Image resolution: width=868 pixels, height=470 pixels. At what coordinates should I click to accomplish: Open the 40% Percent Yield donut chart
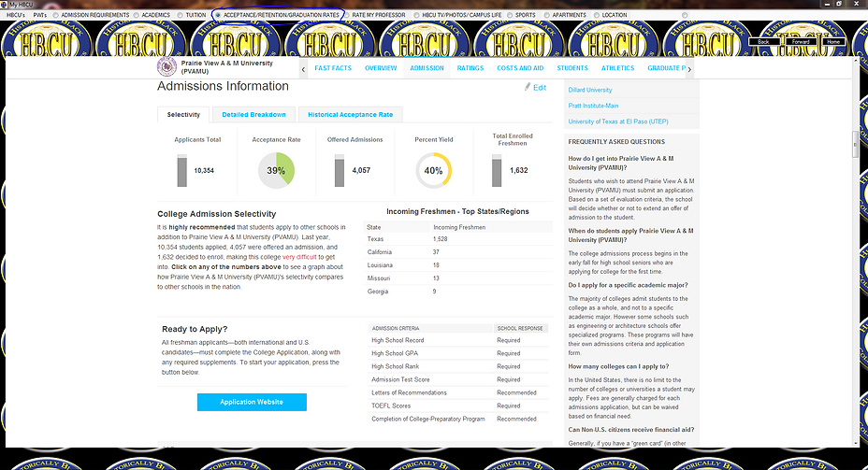pos(433,170)
